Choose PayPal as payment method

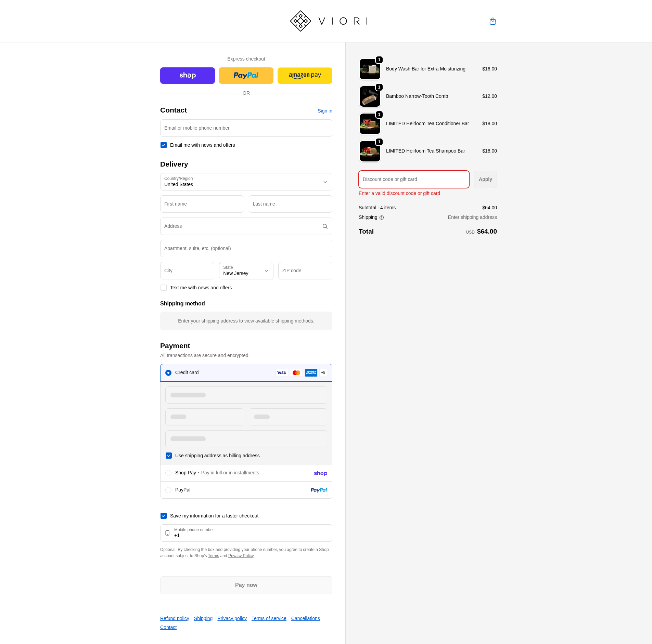[168, 490]
